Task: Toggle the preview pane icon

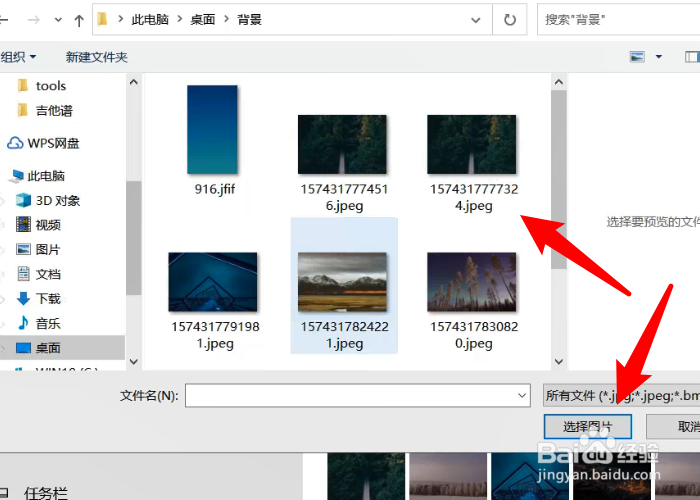Action: 692,57
